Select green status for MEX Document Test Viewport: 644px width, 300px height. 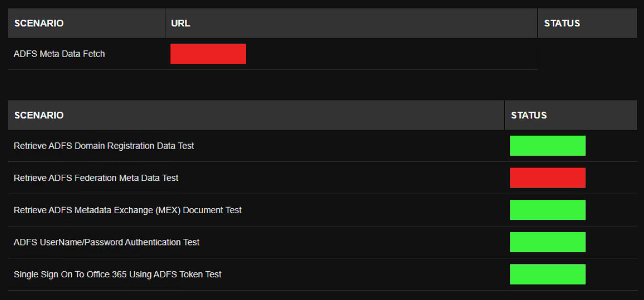(x=547, y=210)
